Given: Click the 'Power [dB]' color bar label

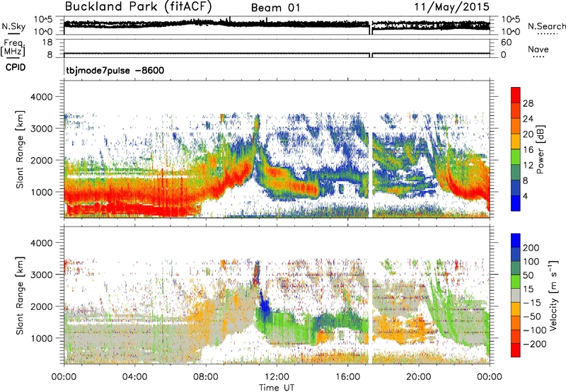Looking at the screenshot, I should (x=540, y=149).
